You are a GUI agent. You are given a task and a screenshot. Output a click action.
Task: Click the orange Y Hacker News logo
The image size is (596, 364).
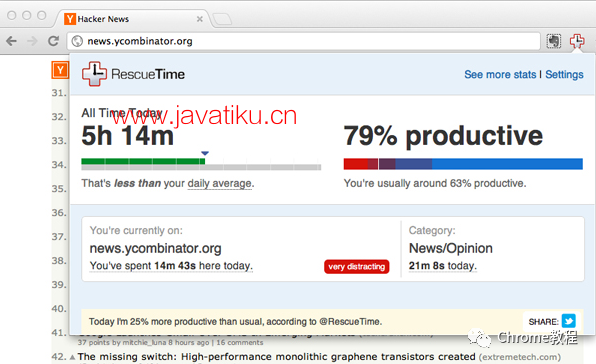pos(60,70)
